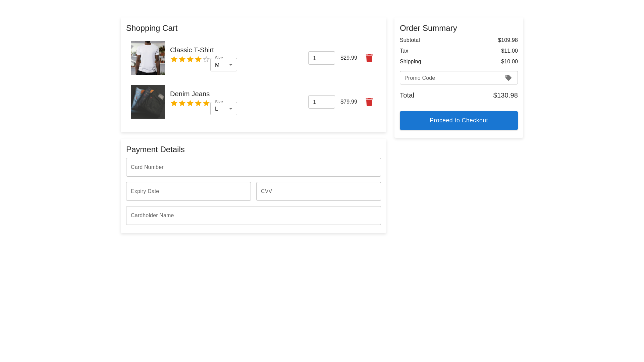Select the CVV input field
This screenshot has height=362, width=644.
318,191
